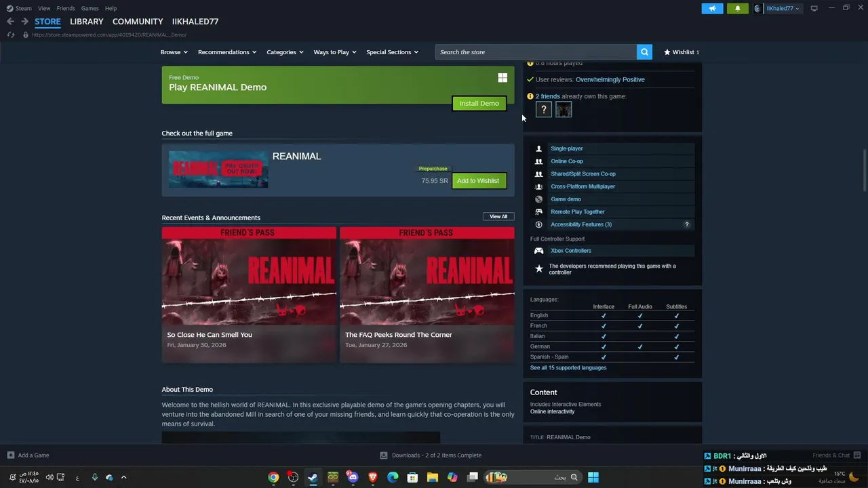Viewport: 868px width, 488px height.
Task: Open Cross-Platform Multiplayer link
Action: point(583,186)
